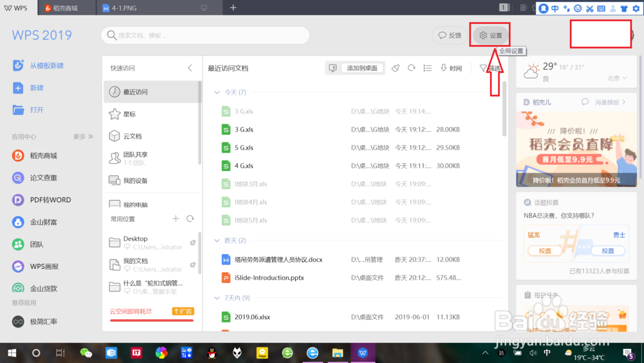Switch to the 稻壳商城 tab
644x363 pixels.
pos(66,8)
